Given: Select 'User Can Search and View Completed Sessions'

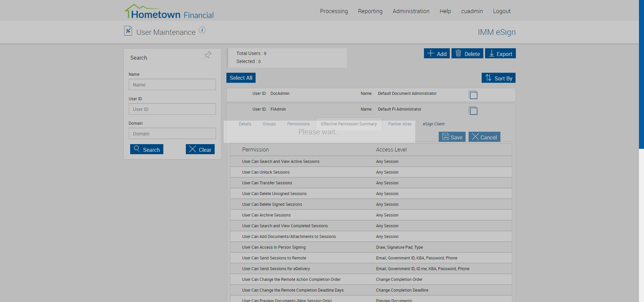Looking at the screenshot, I should click(371, 226).
